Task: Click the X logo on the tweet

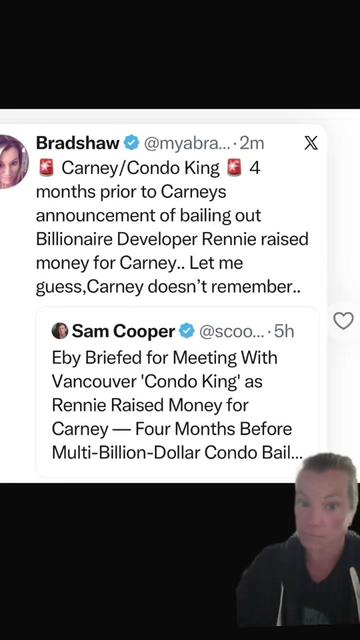Action: pyautogui.click(x=311, y=143)
